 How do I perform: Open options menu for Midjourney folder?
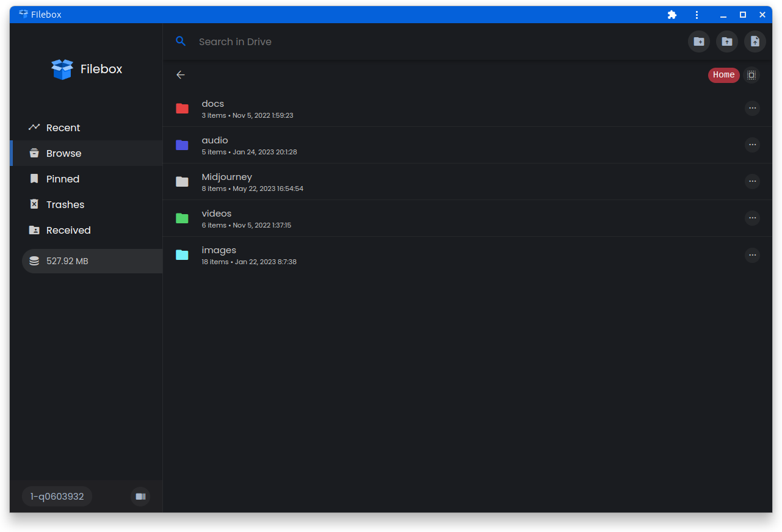pyautogui.click(x=752, y=181)
